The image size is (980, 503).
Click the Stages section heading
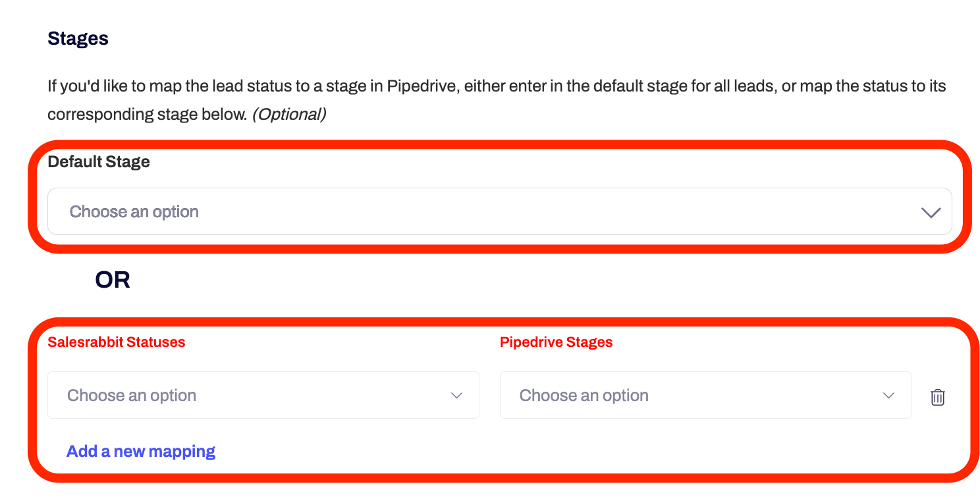point(78,39)
